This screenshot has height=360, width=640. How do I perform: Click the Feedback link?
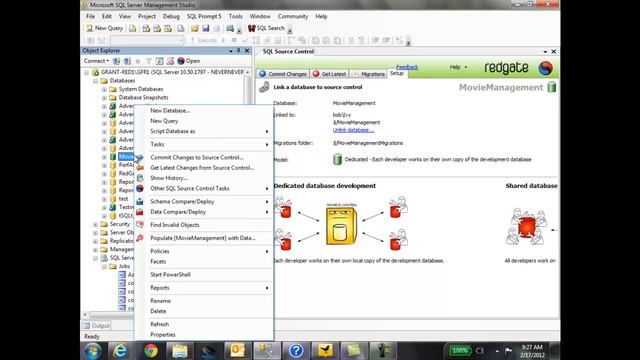[x=407, y=67]
